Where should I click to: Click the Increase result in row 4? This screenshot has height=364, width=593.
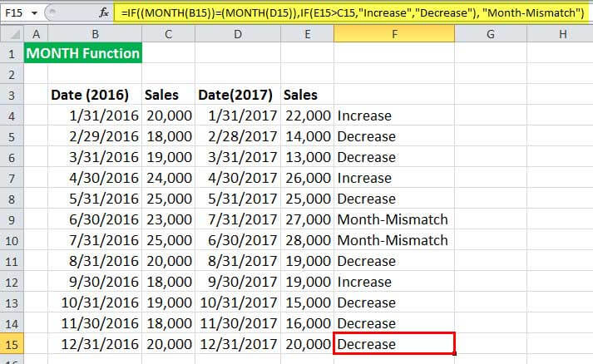click(x=394, y=116)
